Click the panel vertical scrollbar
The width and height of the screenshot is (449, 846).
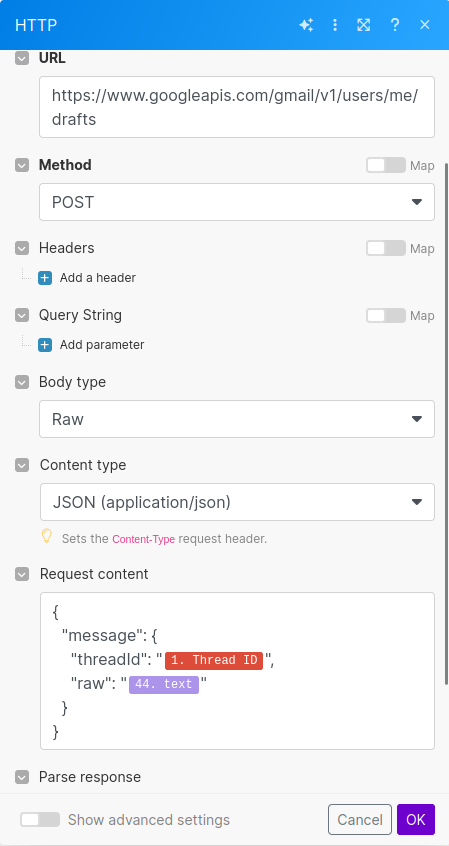tap(446, 424)
